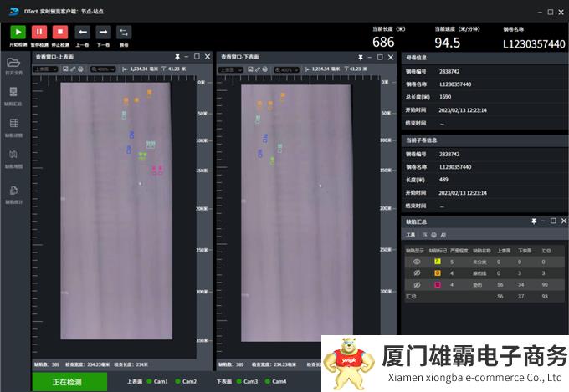Open file via sidebar folder icon

tap(13, 63)
